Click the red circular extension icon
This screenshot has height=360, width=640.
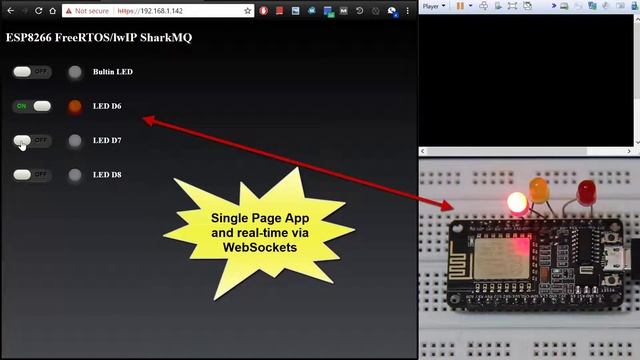pos(264,11)
